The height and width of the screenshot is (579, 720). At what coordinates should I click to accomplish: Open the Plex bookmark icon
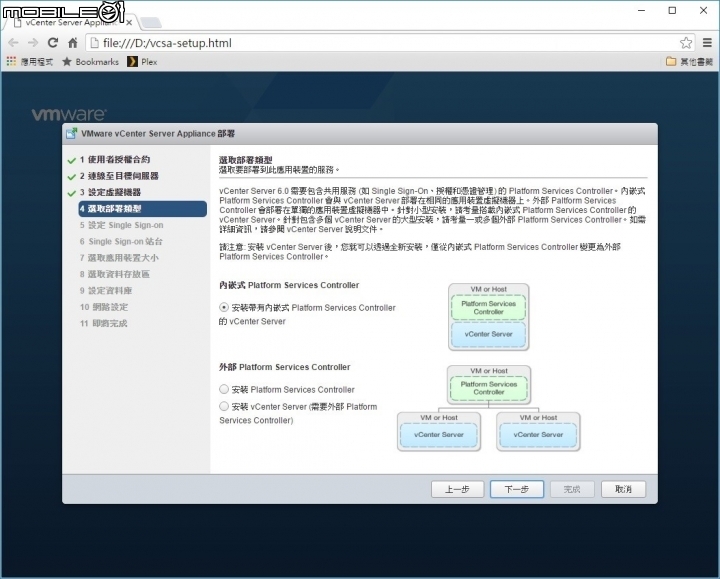132,62
